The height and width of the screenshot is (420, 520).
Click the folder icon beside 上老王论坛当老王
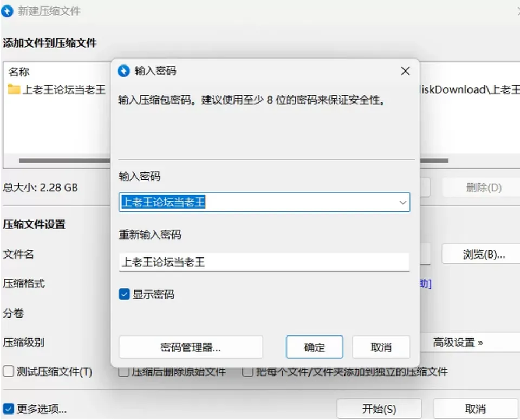pos(14,89)
